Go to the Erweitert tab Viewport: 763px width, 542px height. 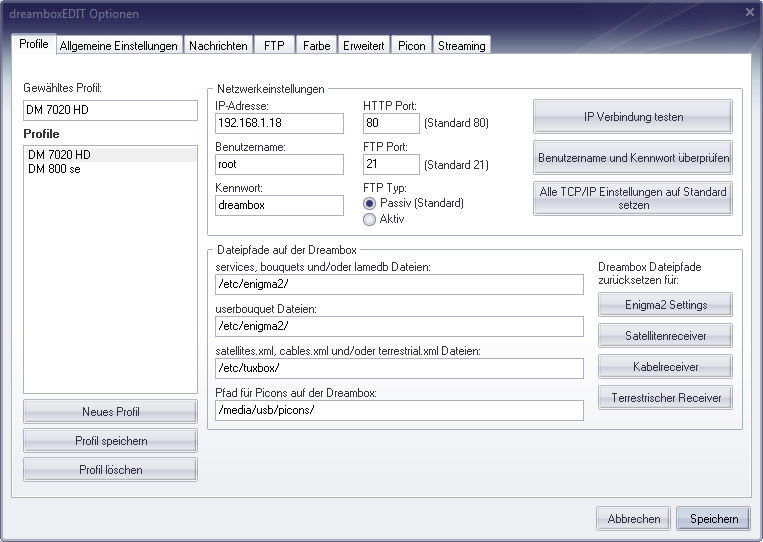(x=363, y=46)
